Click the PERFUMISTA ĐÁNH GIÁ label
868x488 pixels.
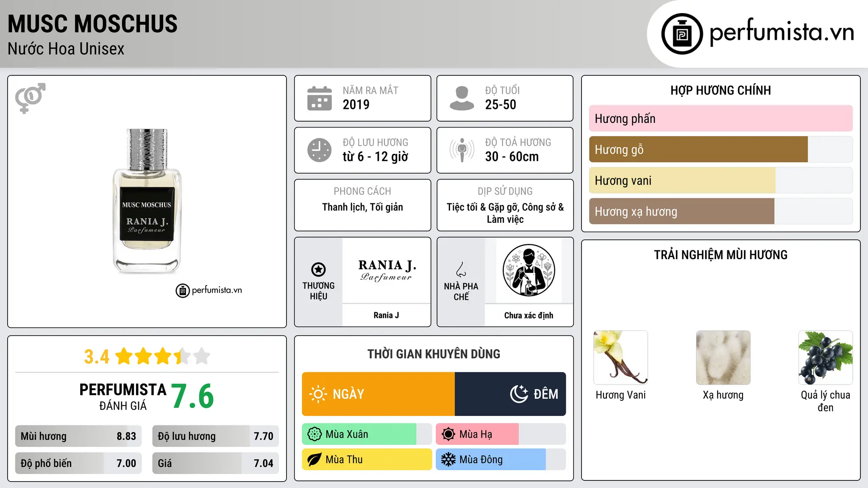point(123,396)
